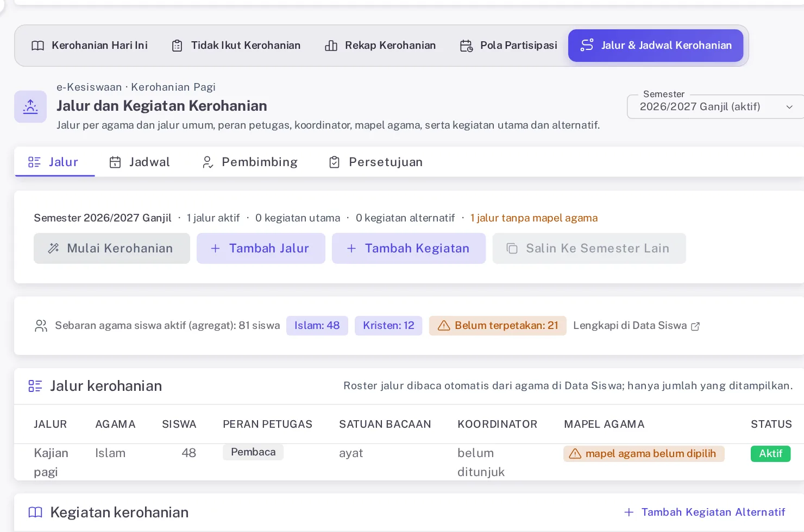
Task: Click the Islam: 48 badge
Action: (x=317, y=326)
